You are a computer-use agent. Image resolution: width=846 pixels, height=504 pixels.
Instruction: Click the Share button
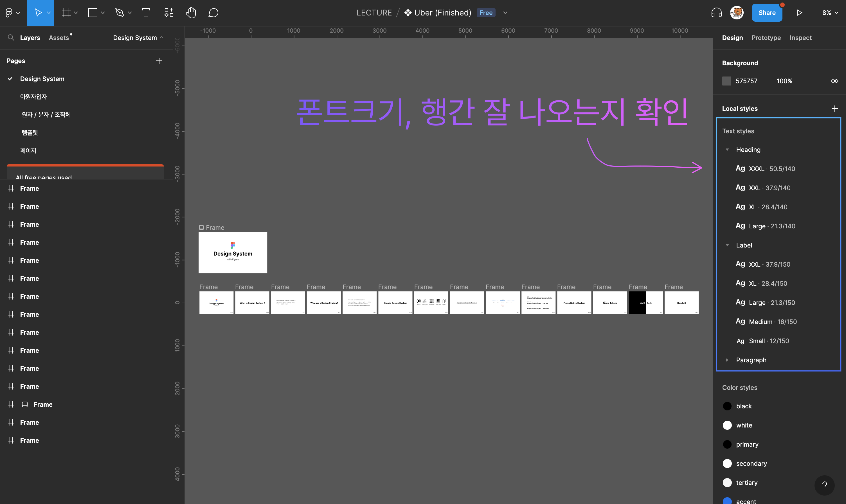767,13
